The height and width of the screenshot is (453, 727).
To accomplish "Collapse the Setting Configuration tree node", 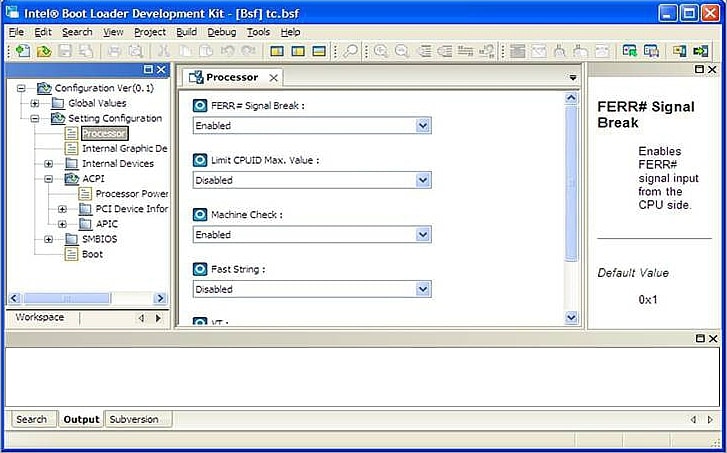I will (x=35, y=119).
